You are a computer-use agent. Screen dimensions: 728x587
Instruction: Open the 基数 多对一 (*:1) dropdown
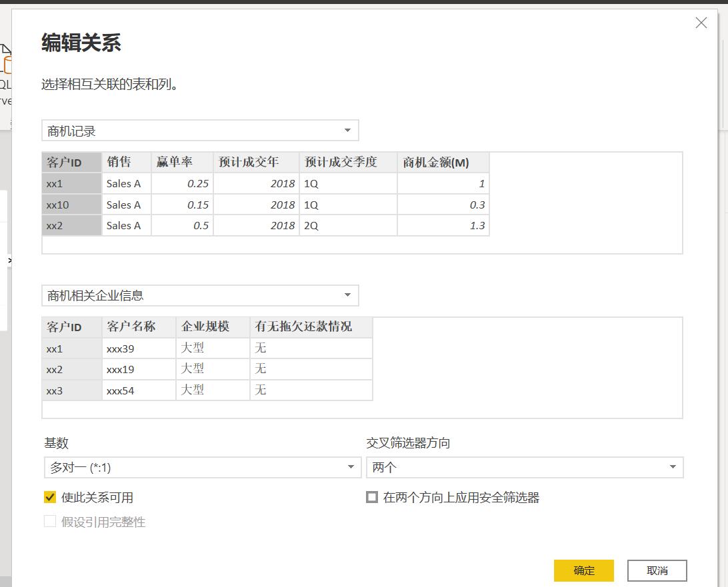[x=202, y=468]
